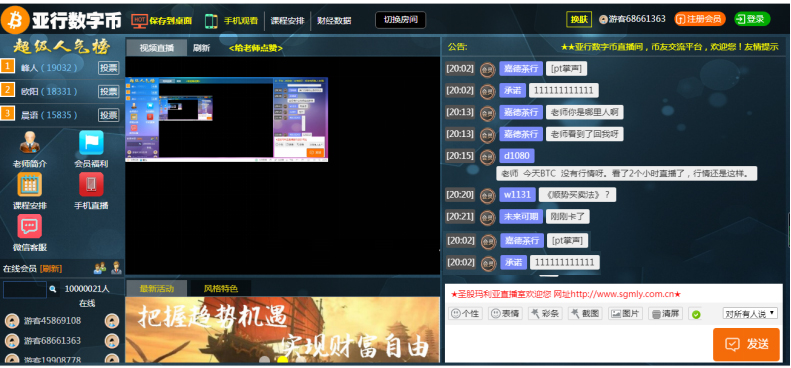Click 保存到桌面 link
Viewport: 791px width, 368px height.
171,21
